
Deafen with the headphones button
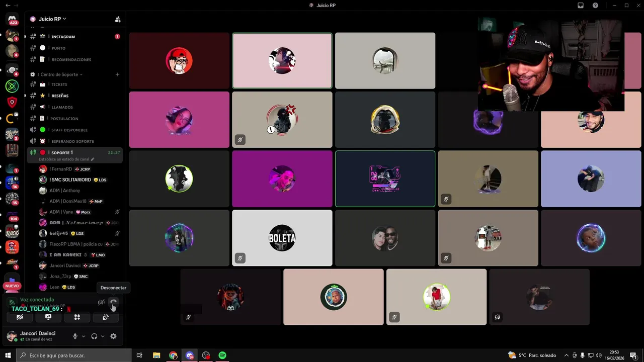click(x=94, y=336)
